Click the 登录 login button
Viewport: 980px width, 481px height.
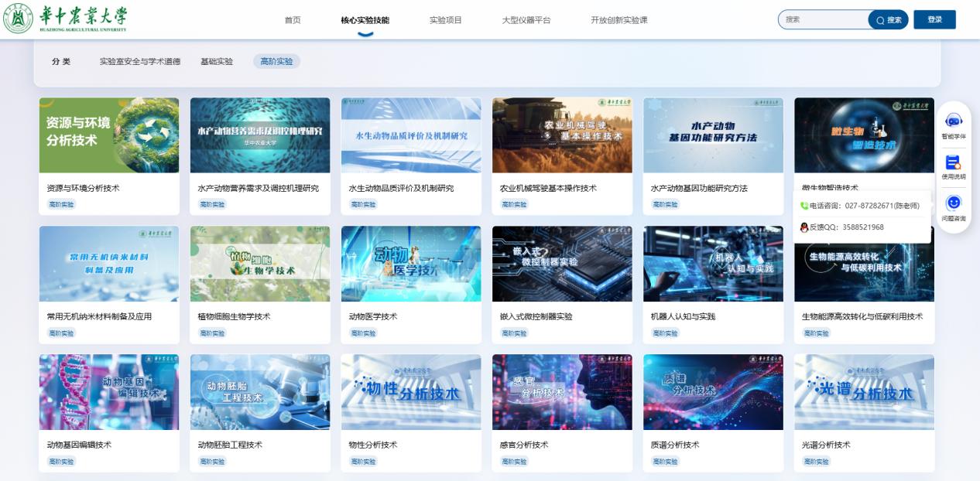(x=934, y=20)
